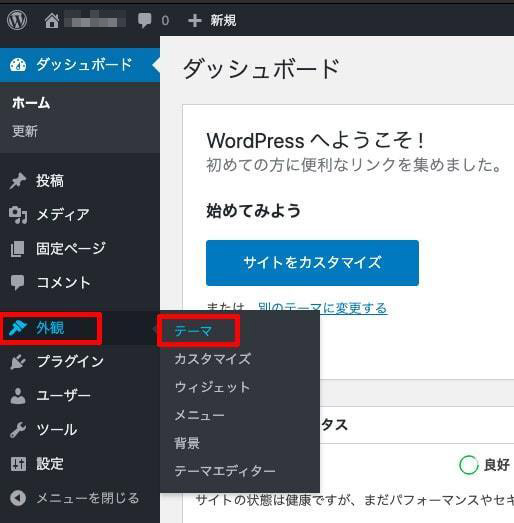Click the green site health circle
514x523 pixels.
click(469, 464)
